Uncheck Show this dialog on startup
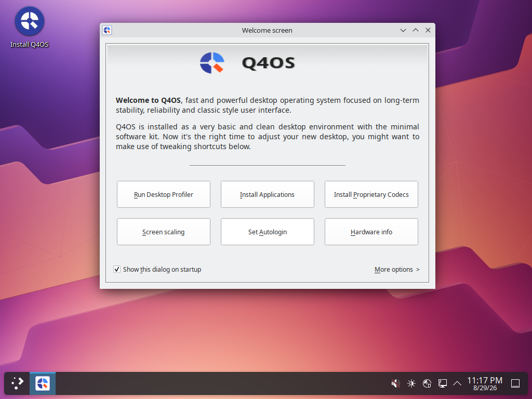Screen dimensions: 532x399 click(117, 270)
